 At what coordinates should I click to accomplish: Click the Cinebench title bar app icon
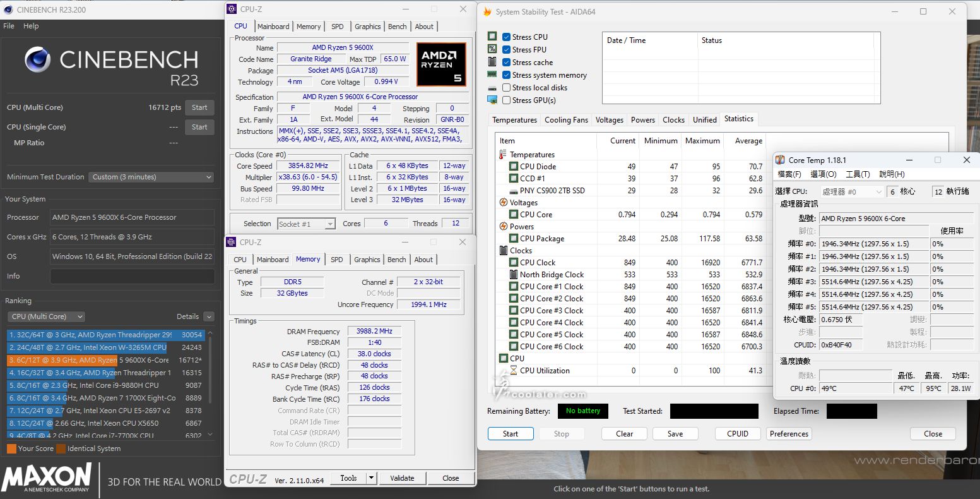[x=9, y=9]
